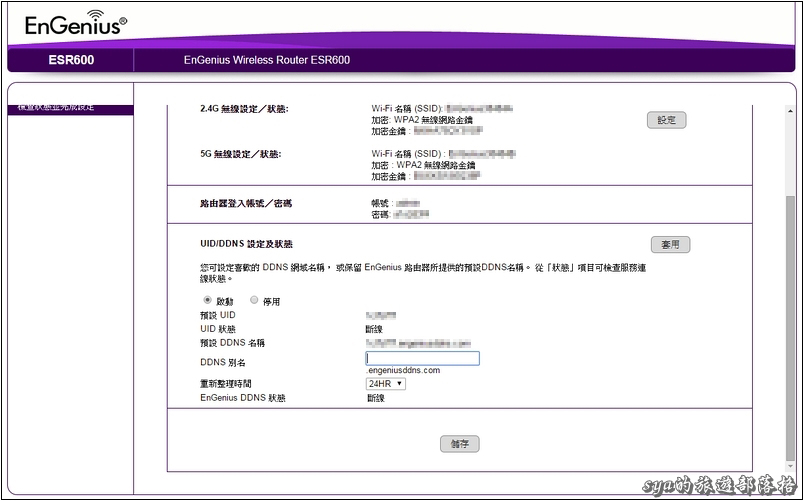Select the 停用 radio button
The width and height of the screenshot is (804, 501).
pyautogui.click(x=254, y=300)
